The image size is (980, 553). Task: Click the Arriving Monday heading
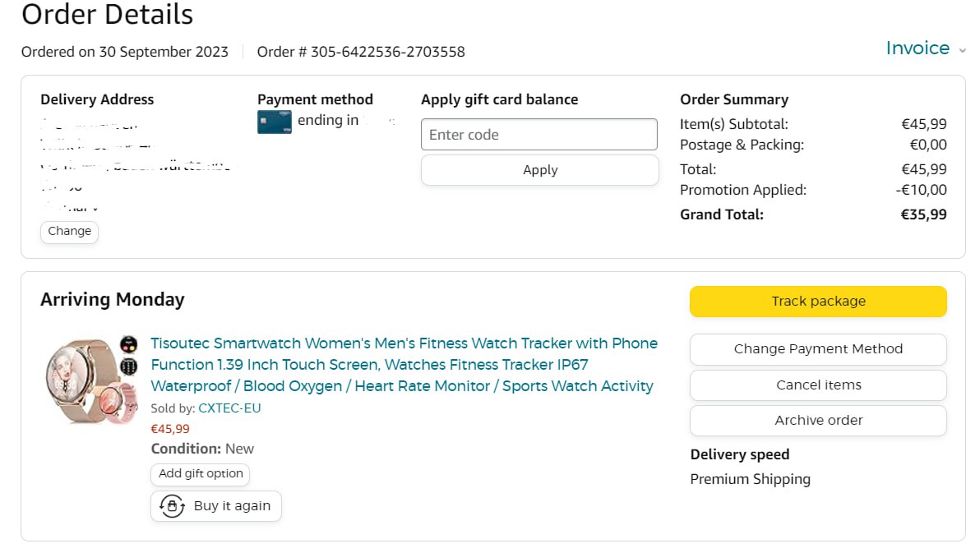[x=113, y=299]
